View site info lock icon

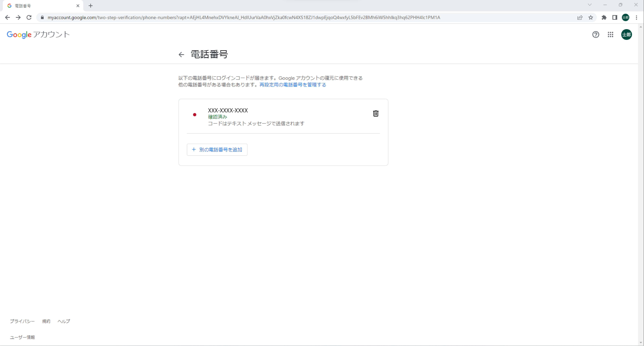[x=42, y=17]
